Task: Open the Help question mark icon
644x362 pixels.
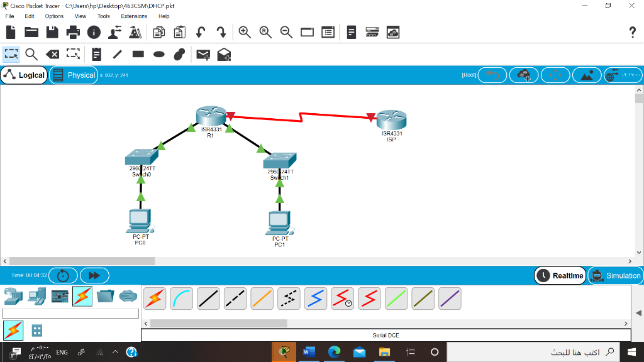Action: (633, 32)
